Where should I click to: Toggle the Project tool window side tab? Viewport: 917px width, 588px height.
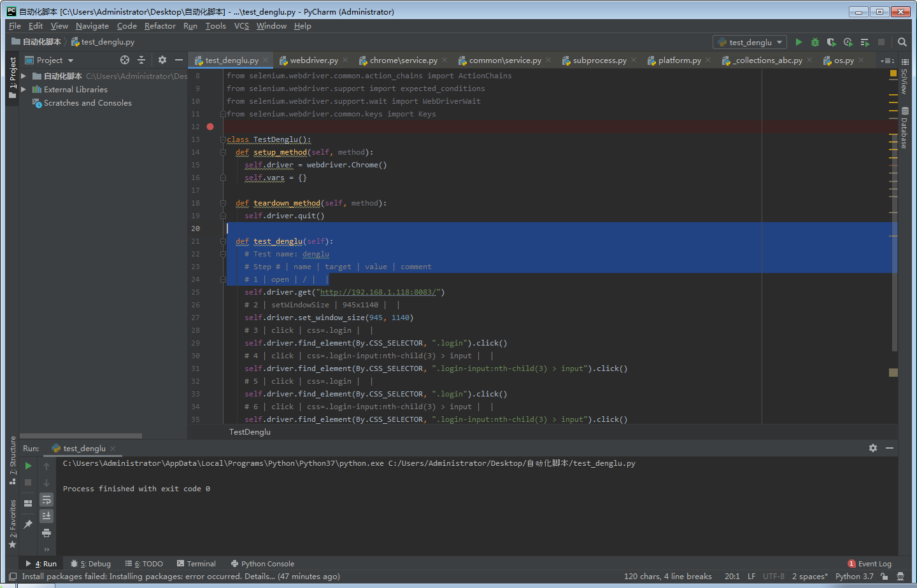[13, 78]
